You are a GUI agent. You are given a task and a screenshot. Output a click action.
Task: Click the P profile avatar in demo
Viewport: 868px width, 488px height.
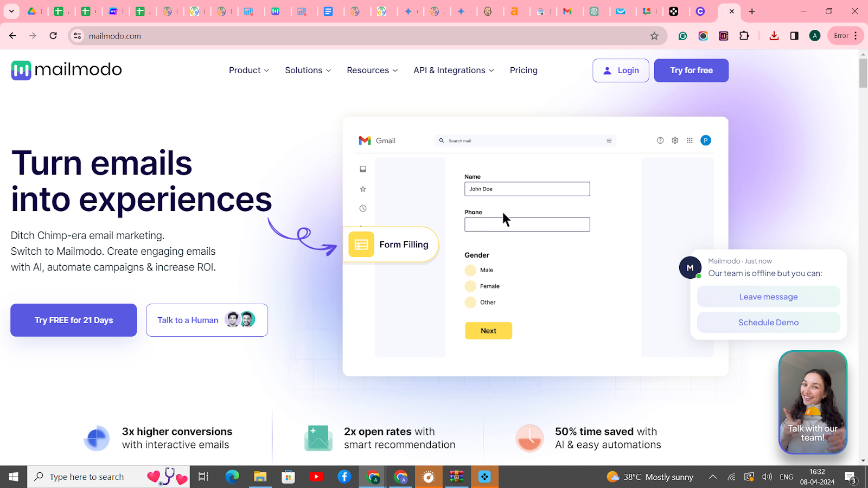coord(706,140)
